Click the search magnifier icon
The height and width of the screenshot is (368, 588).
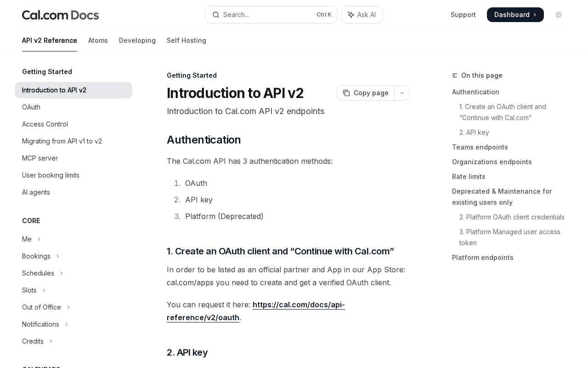pyautogui.click(x=215, y=15)
